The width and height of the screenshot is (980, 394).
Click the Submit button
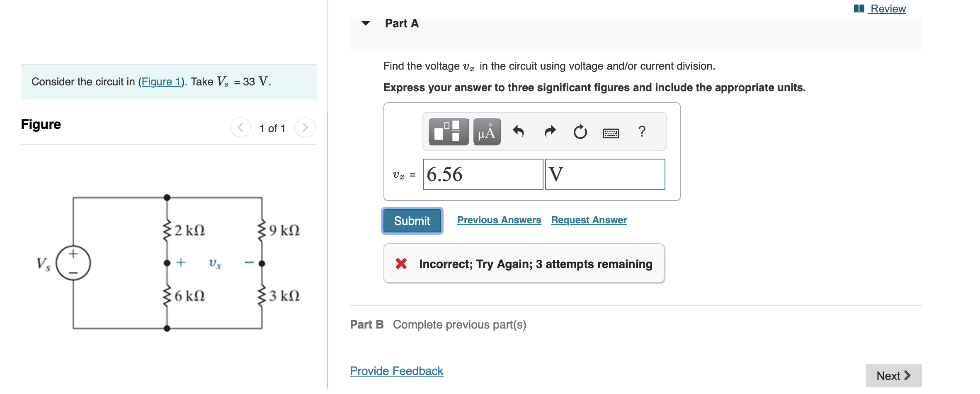pos(412,221)
